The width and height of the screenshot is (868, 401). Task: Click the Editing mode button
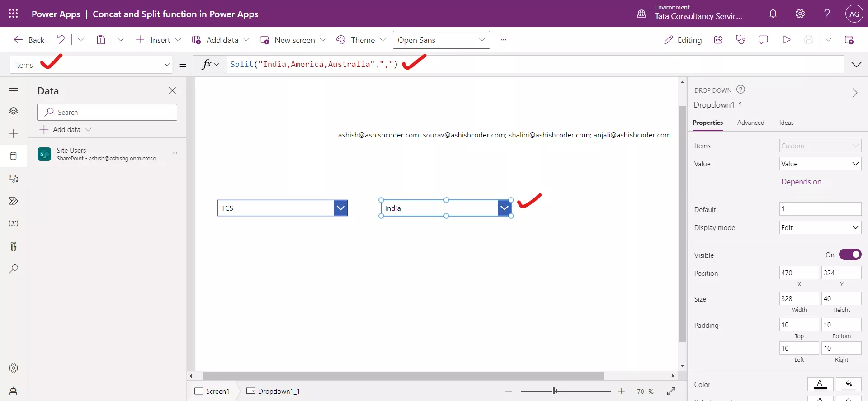[683, 40]
